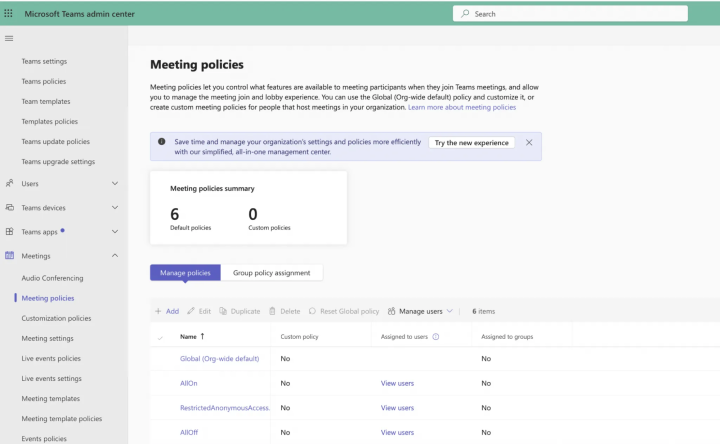Image resolution: width=720 pixels, height=444 pixels.
Task: Collapse the Meetings section chevron
Action: [115, 255]
